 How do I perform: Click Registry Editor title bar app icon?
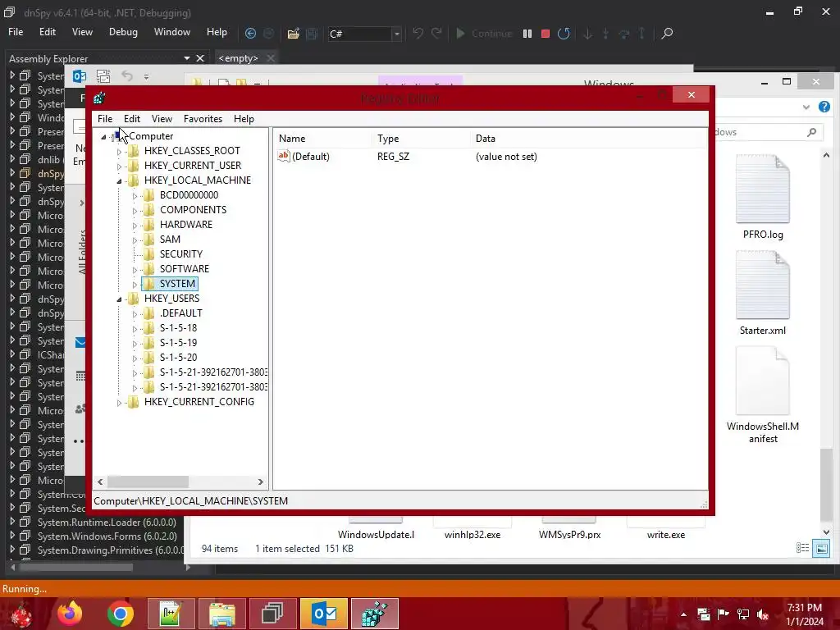99,98
